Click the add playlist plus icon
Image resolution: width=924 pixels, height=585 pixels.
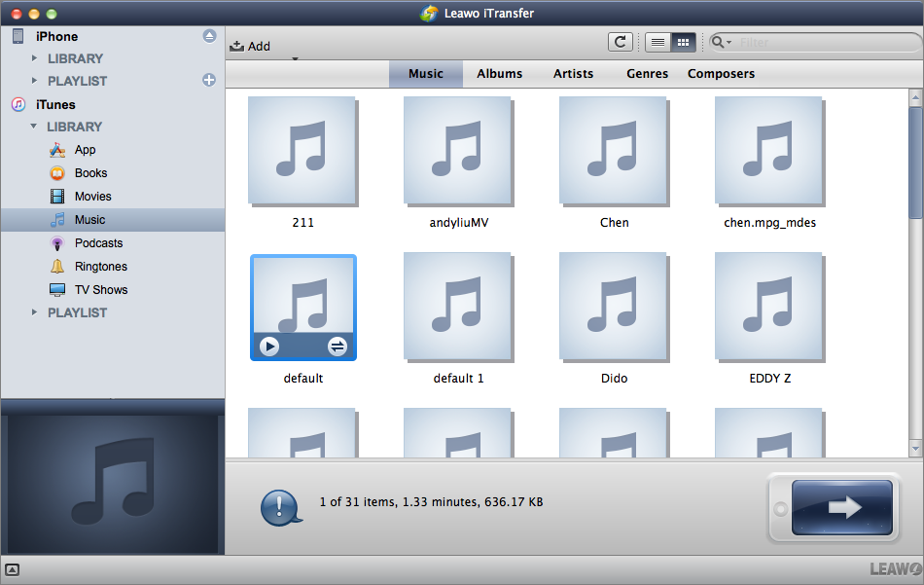coord(209,81)
